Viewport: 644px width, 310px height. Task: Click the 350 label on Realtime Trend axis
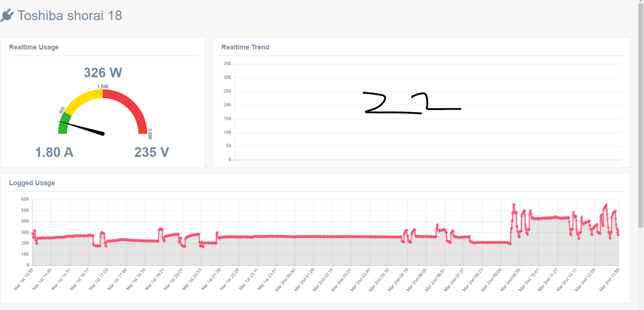pos(227,64)
